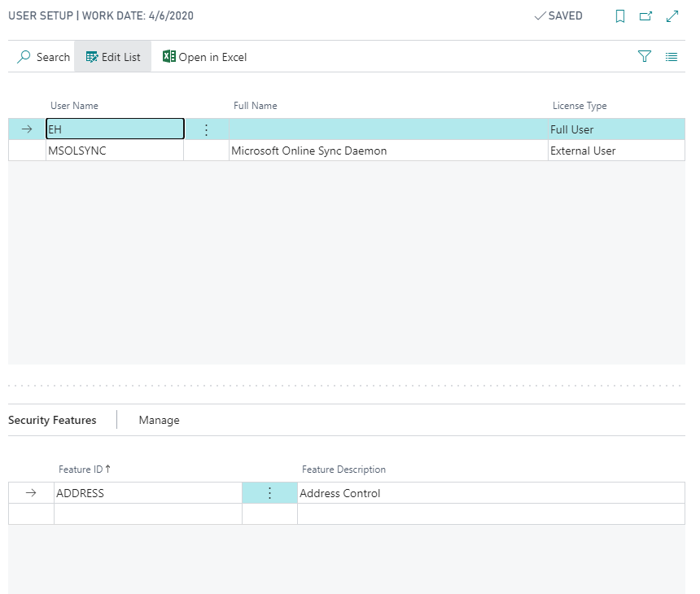This screenshot has width=700, height=594.
Task: Click the EH user name field
Action: (x=116, y=129)
